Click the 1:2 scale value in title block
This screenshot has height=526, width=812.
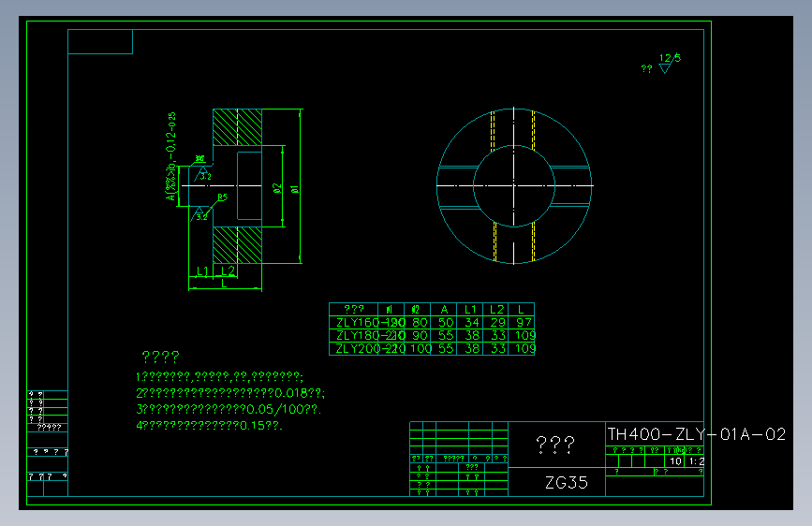tap(697, 461)
